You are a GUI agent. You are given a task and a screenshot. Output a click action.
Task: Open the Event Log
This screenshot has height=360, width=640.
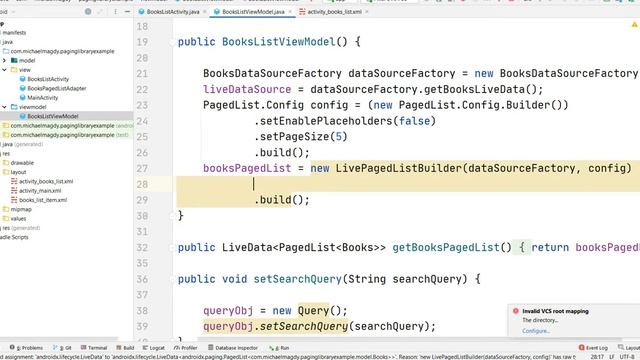pyautogui.click(x=593, y=348)
